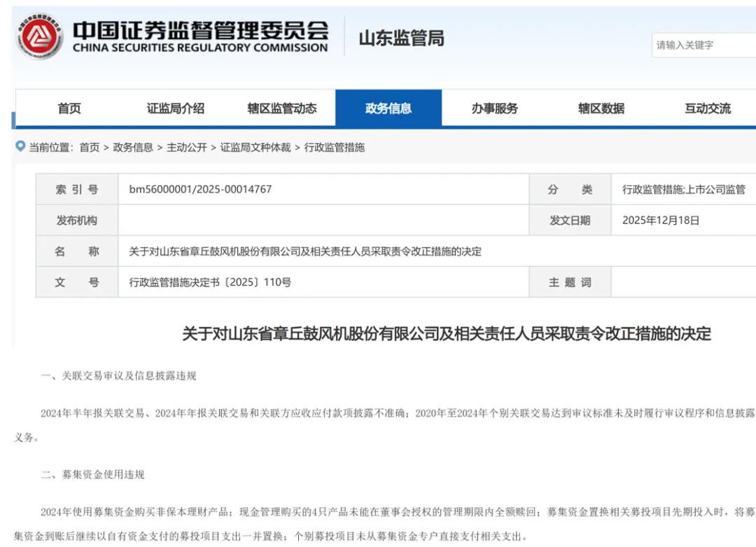This screenshot has height=547, width=756.
Task: Open the 辖区数据 navigation tab
Action: [601, 108]
